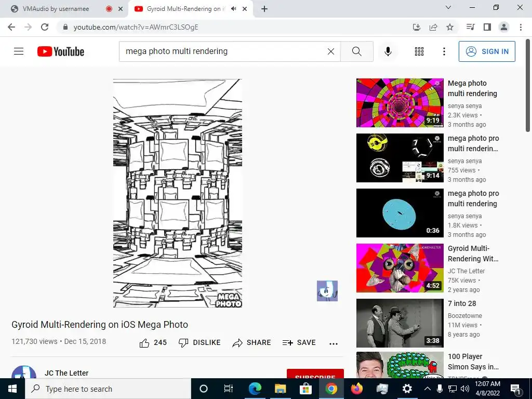The width and height of the screenshot is (532, 399).
Task: Open Chrome profile avatar
Action: [504, 27]
